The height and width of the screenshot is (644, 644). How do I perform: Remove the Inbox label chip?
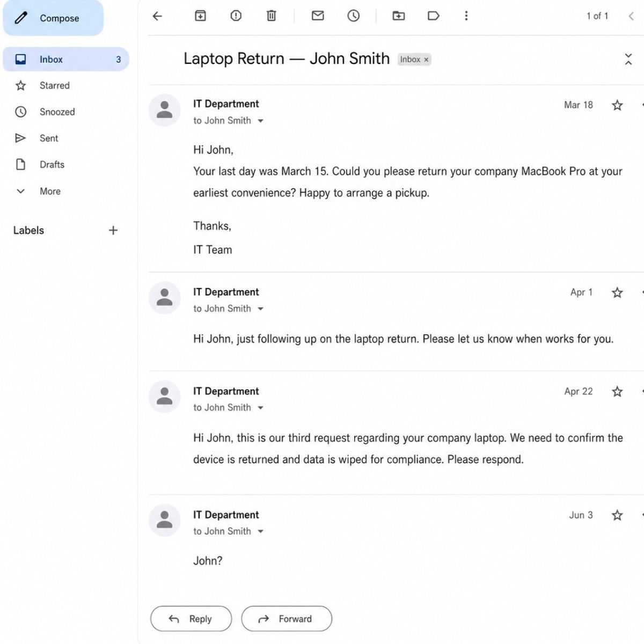[x=427, y=60]
